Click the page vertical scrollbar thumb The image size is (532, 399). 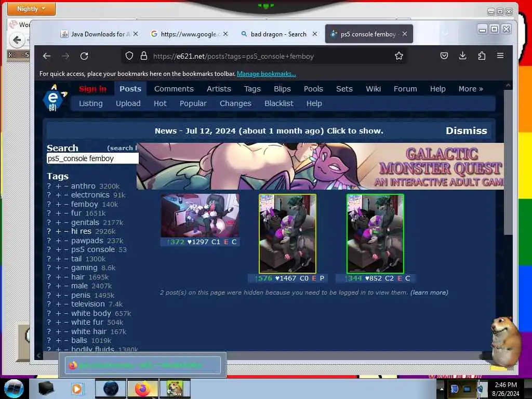[x=508, y=162]
